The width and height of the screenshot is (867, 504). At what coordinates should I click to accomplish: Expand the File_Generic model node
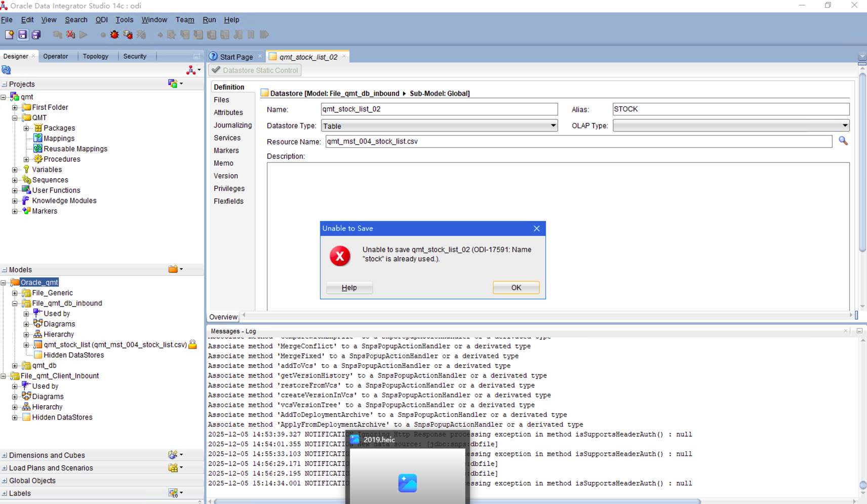tap(15, 293)
